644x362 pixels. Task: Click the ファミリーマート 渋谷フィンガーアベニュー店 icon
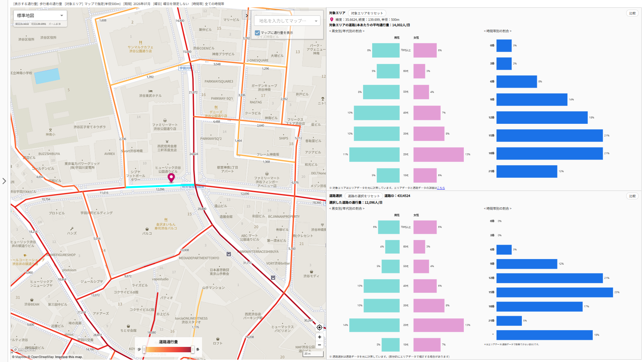pyautogui.click(x=267, y=174)
